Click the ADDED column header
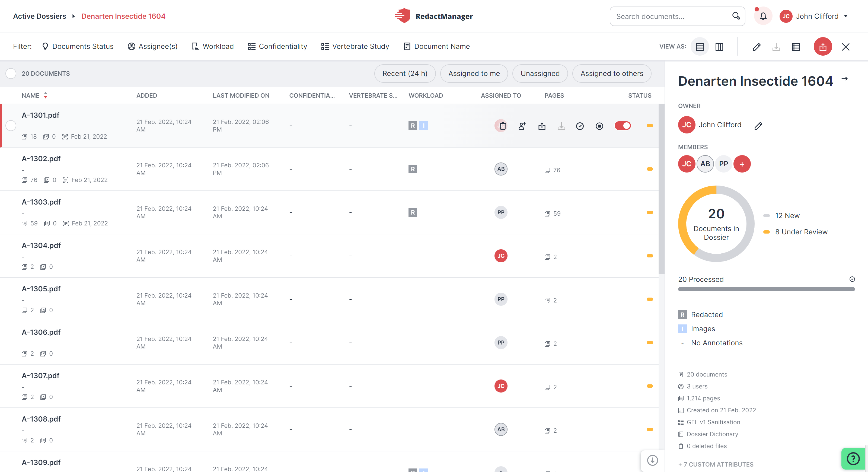The image size is (868, 472). 146,95
